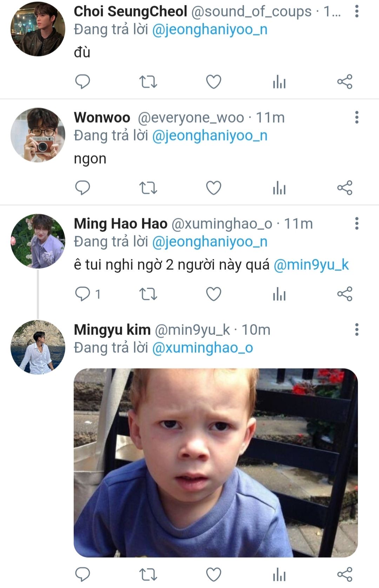Open the frowning toddler image
The width and height of the screenshot is (379, 588).
215,463
